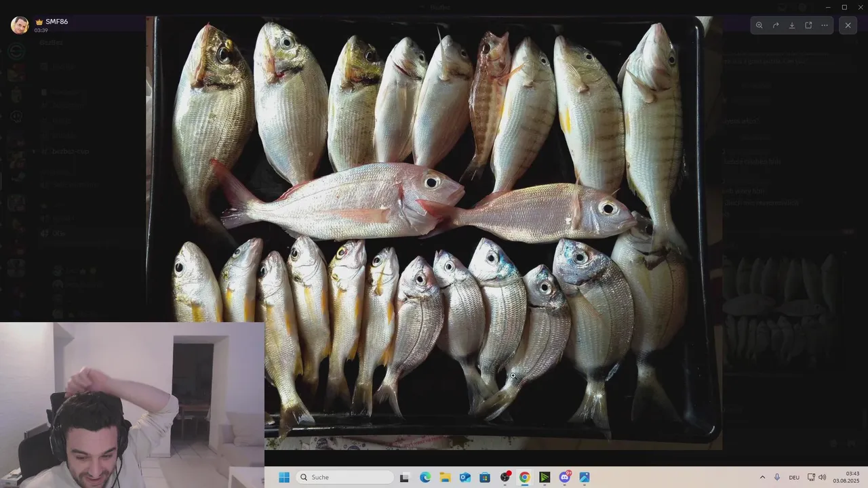868x488 pixels.
Task: Click the enlarged fish tray photo
Action: pos(434,232)
